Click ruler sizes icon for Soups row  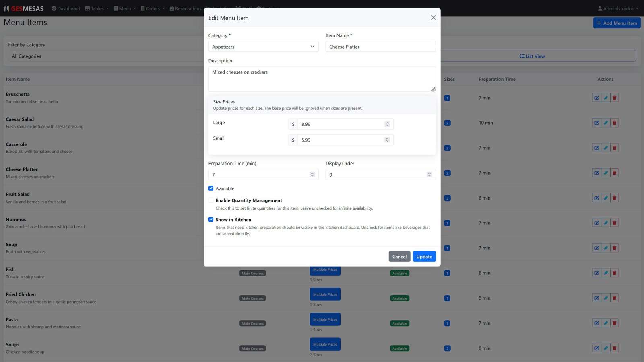click(x=605, y=348)
